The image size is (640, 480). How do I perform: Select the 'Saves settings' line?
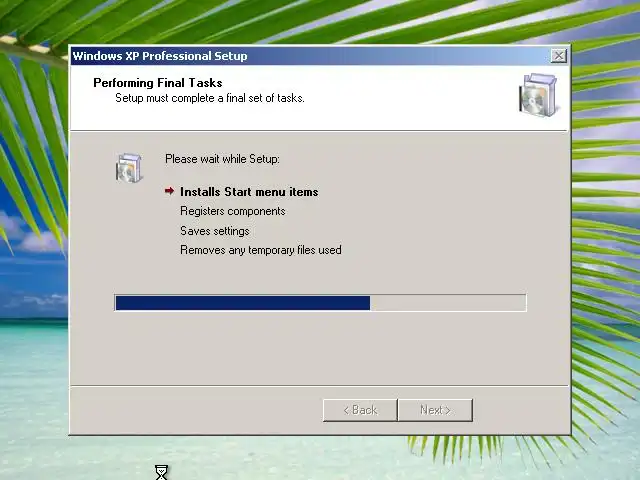[x=215, y=231]
